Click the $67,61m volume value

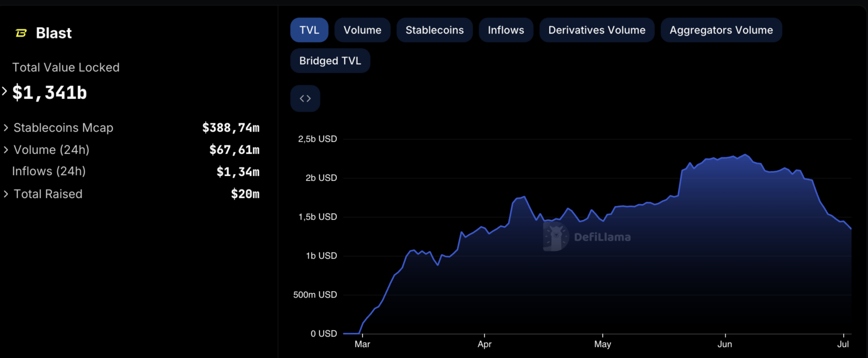tap(234, 150)
